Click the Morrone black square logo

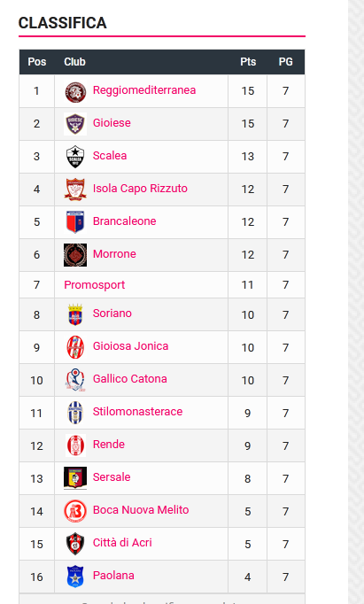pyautogui.click(x=75, y=255)
